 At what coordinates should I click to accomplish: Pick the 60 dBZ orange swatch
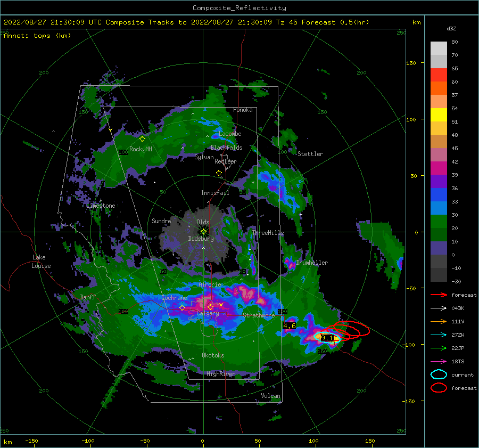[439, 88]
